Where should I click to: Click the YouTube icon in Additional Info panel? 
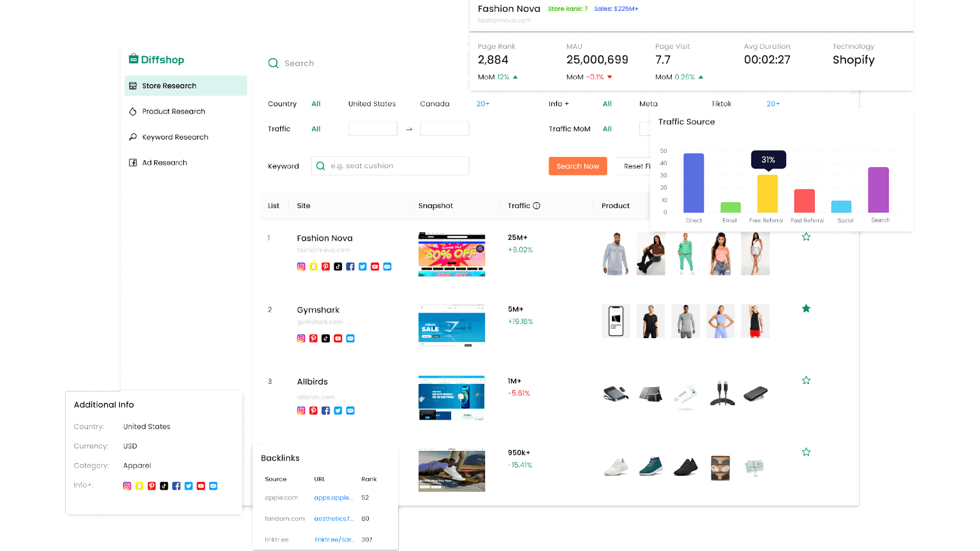(x=201, y=486)
